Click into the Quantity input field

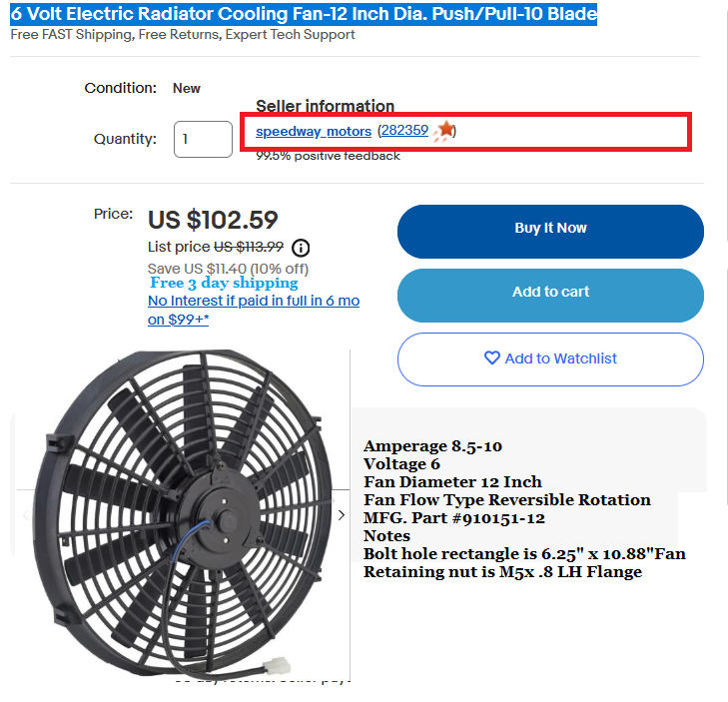(x=203, y=139)
